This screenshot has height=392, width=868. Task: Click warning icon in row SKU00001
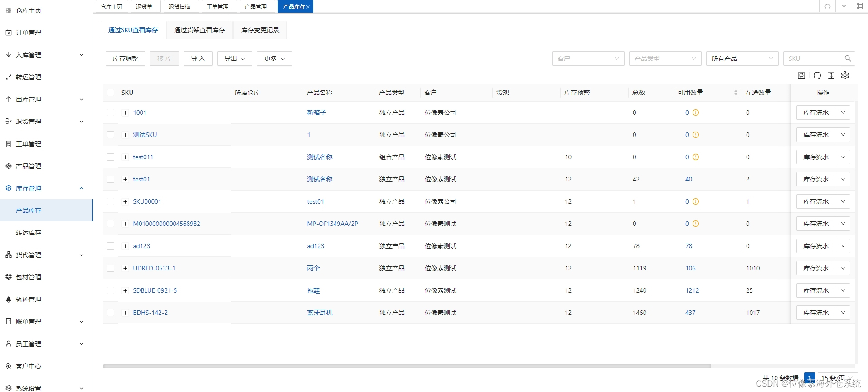[696, 201]
